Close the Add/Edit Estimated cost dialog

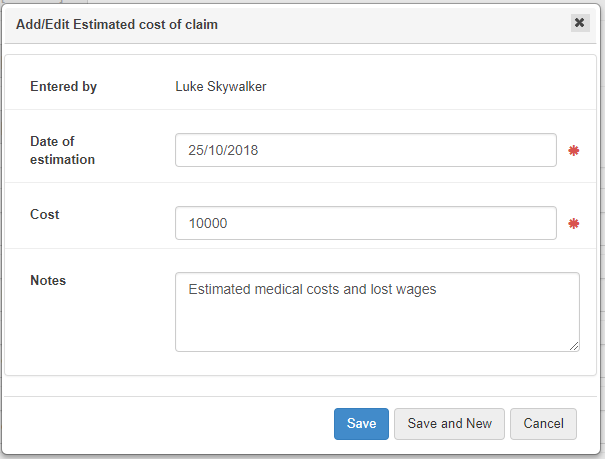tap(579, 23)
